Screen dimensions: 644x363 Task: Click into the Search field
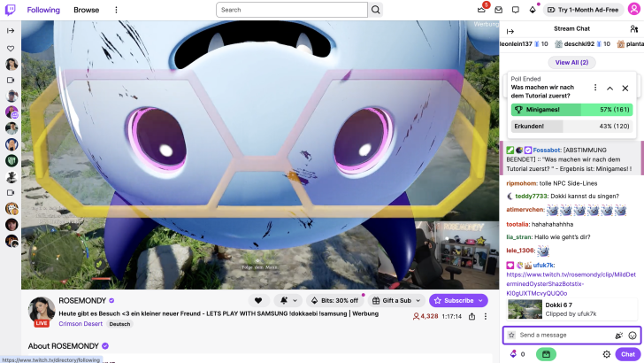(x=292, y=10)
